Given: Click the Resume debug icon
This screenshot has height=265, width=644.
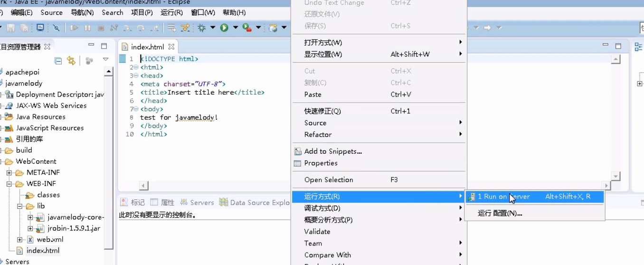Looking at the screenshot, I should point(74,28).
